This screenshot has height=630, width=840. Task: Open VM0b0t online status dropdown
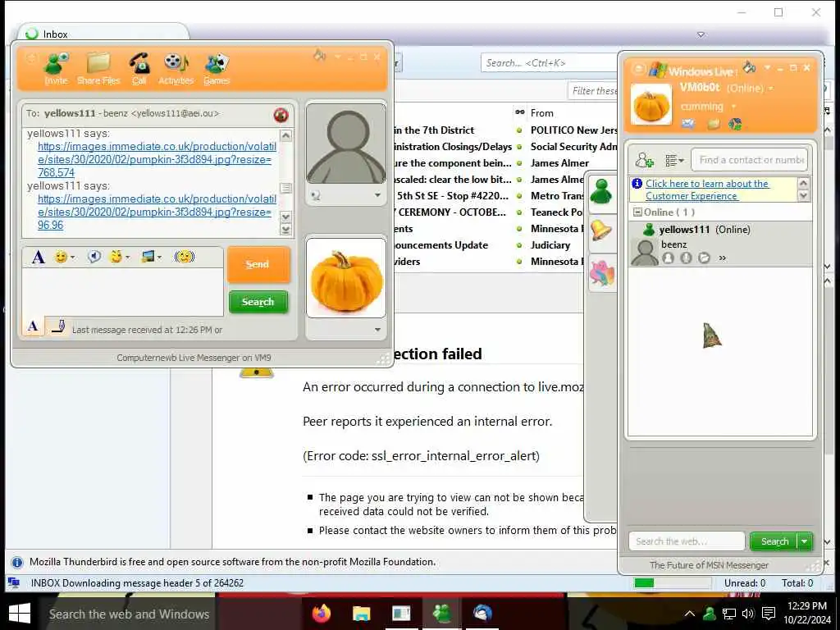(x=771, y=88)
